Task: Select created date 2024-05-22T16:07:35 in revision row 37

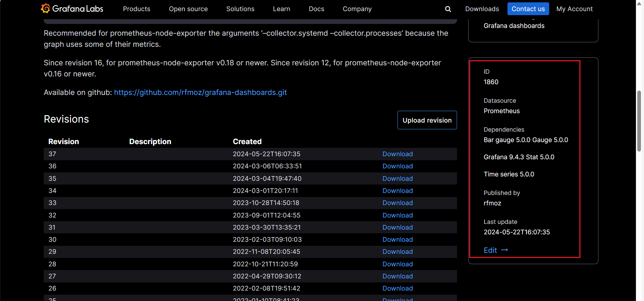Action: [266, 154]
